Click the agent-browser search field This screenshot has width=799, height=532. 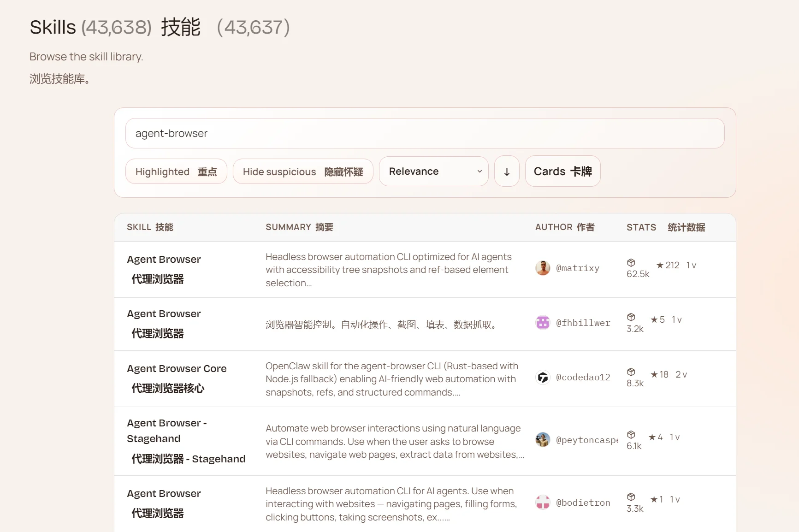click(x=425, y=133)
